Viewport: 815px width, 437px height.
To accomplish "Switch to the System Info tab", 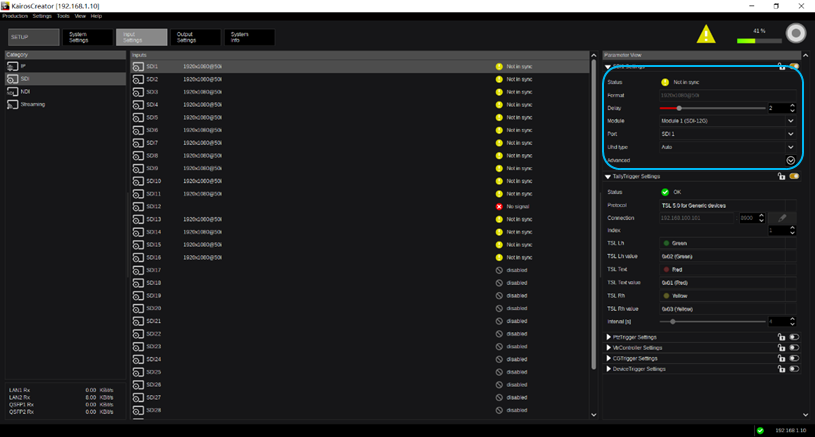I will (249, 37).
